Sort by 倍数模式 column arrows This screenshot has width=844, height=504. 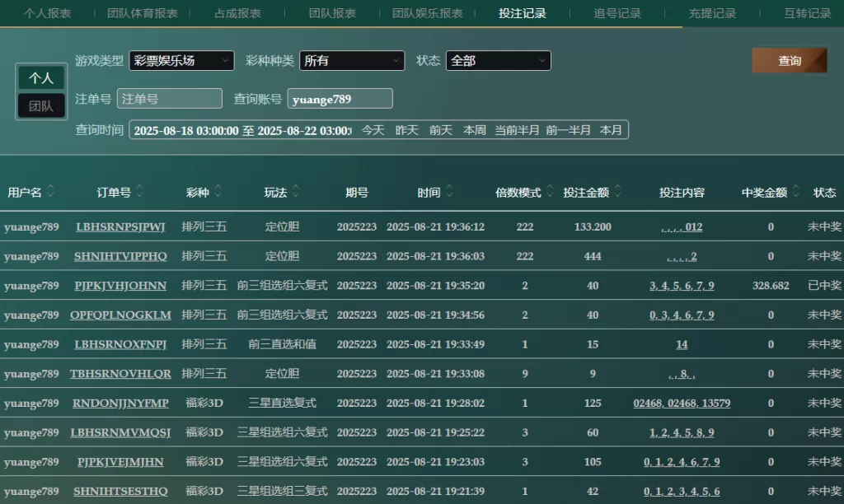550,191
